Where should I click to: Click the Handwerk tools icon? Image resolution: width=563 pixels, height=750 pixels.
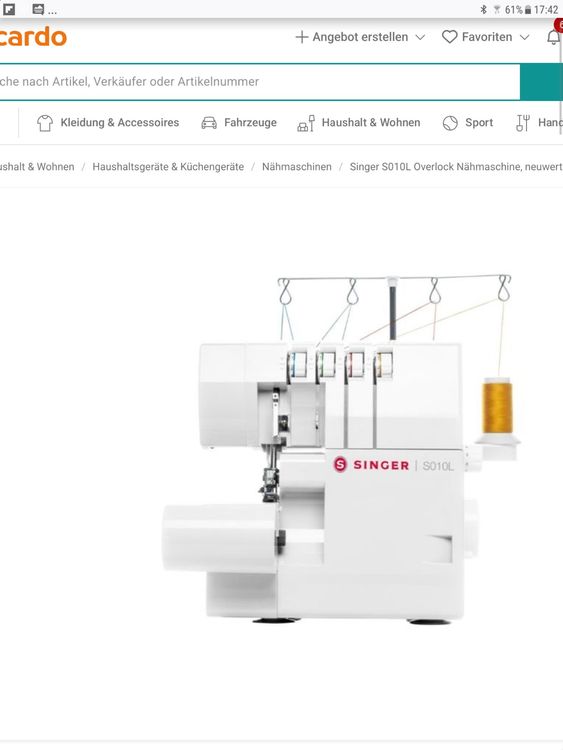[x=523, y=123]
